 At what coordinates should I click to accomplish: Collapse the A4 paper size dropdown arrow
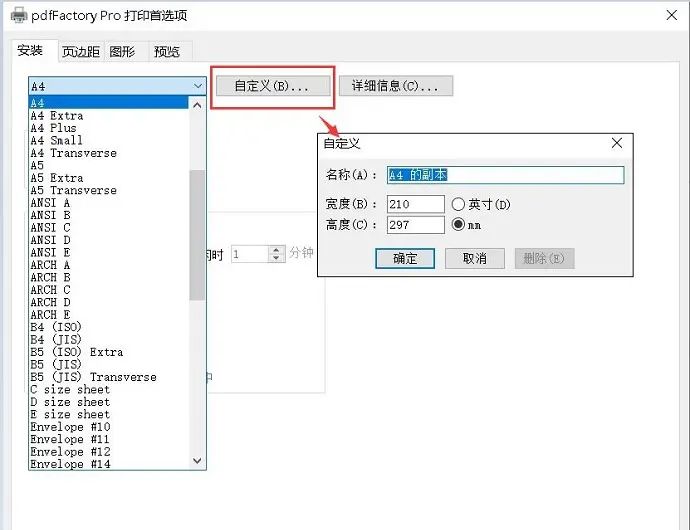[x=198, y=86]
